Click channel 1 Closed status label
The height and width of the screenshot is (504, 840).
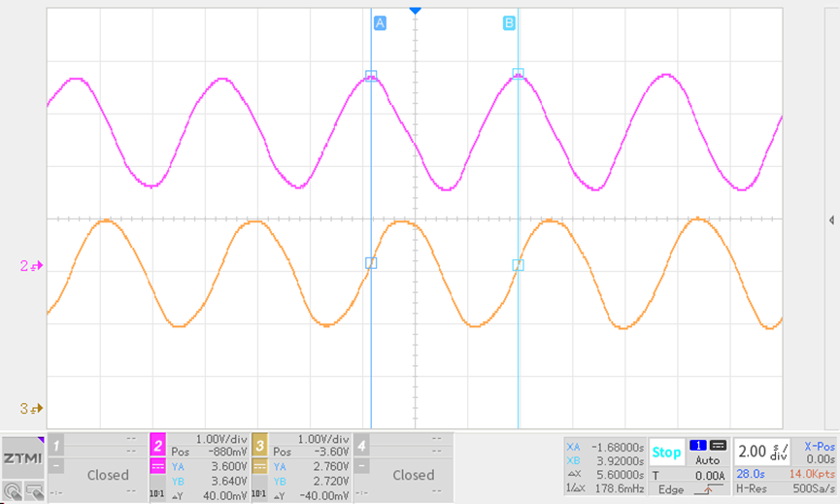pos(108,475)
